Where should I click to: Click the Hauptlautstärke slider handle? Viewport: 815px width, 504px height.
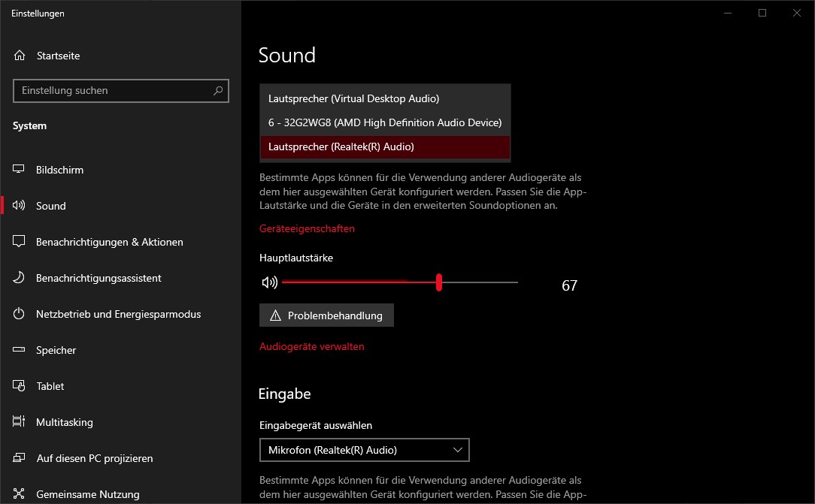coord(438,282)
